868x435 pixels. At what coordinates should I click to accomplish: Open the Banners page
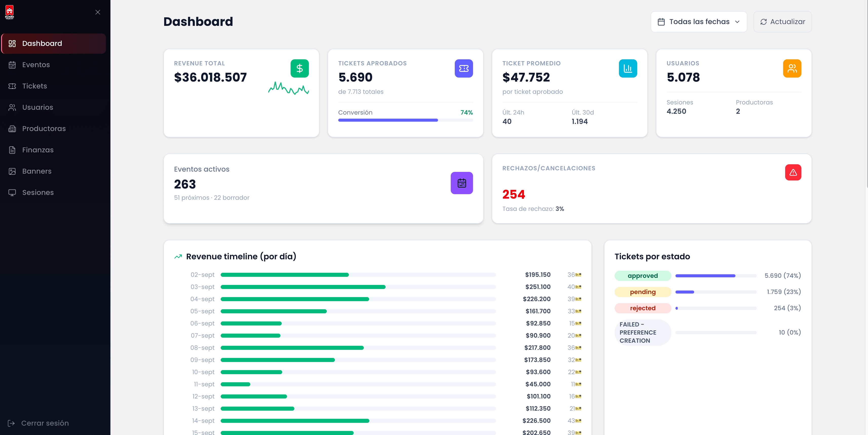pos(53,171)
